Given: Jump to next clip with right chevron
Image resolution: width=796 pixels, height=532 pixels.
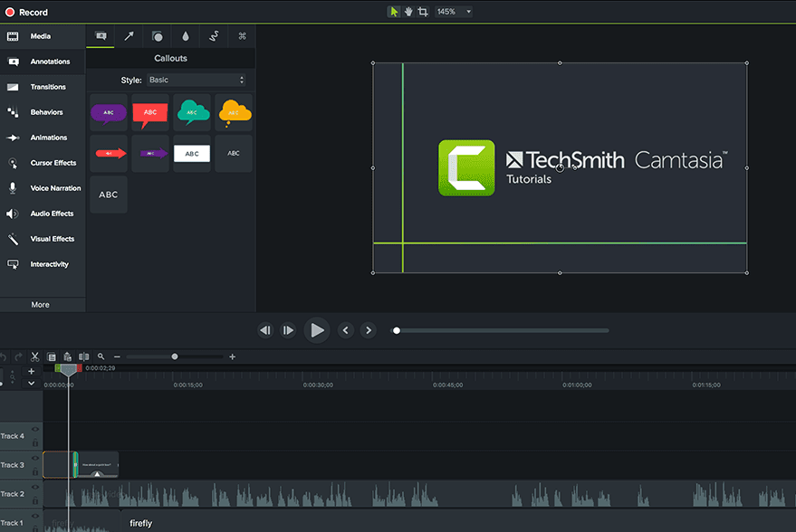Looking at the screenshot, I should [369, 330].
